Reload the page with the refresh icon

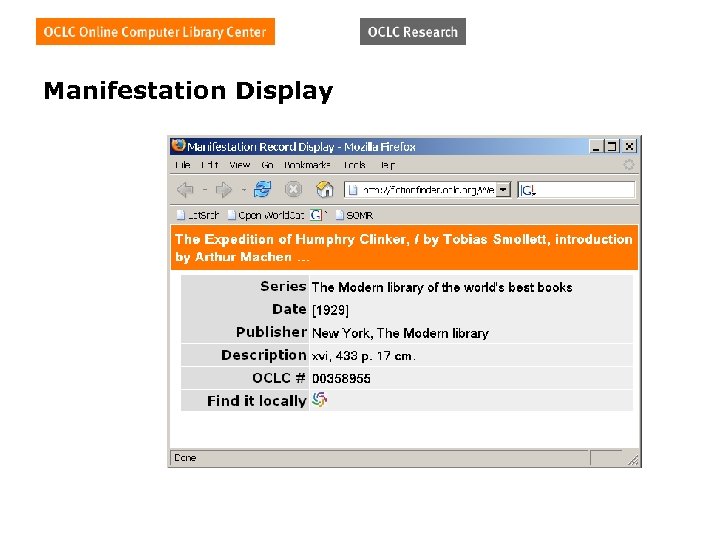[262, 189]
